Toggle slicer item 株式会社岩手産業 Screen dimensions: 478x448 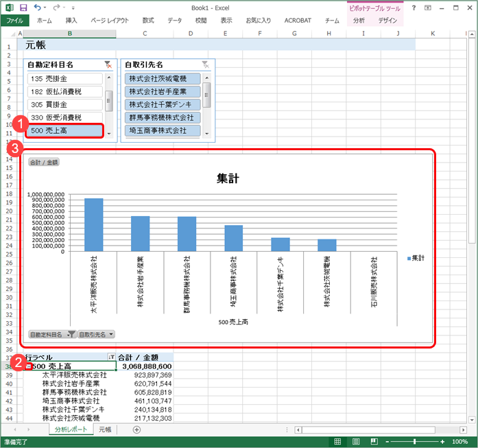pos(163,91)
